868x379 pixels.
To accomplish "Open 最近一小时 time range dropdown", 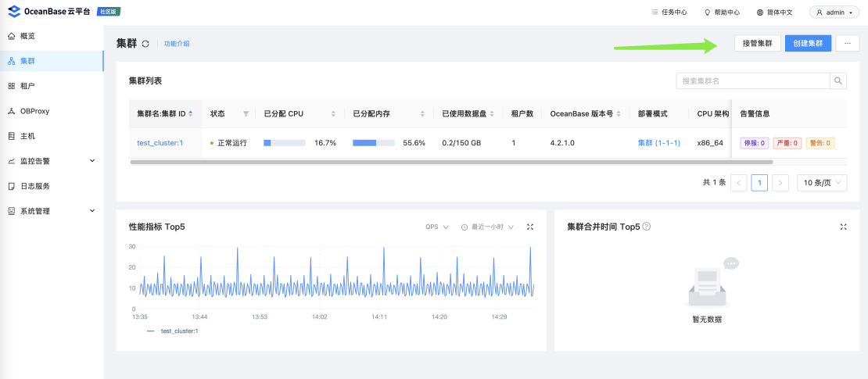I will (488, 227).
